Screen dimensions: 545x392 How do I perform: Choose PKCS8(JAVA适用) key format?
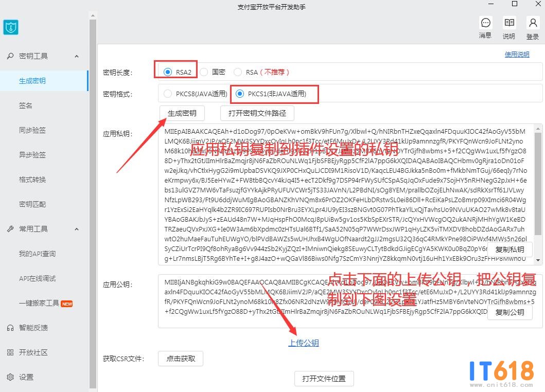[168, 94]
